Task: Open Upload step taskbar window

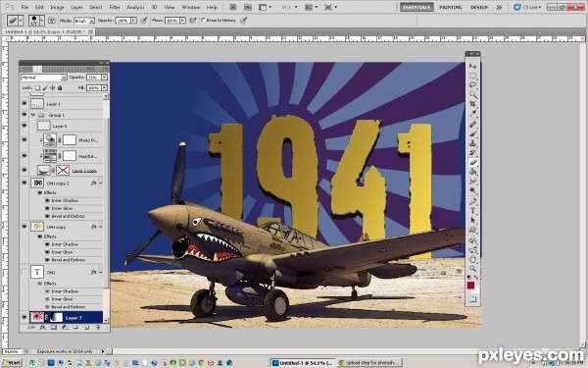Action: coord(369,363)
